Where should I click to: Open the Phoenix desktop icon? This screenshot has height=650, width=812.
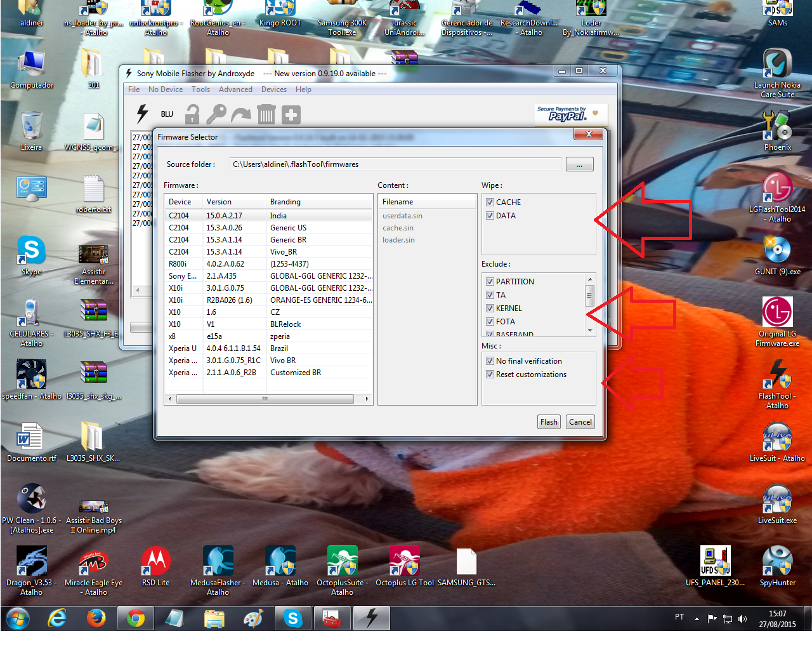[777, 131]
